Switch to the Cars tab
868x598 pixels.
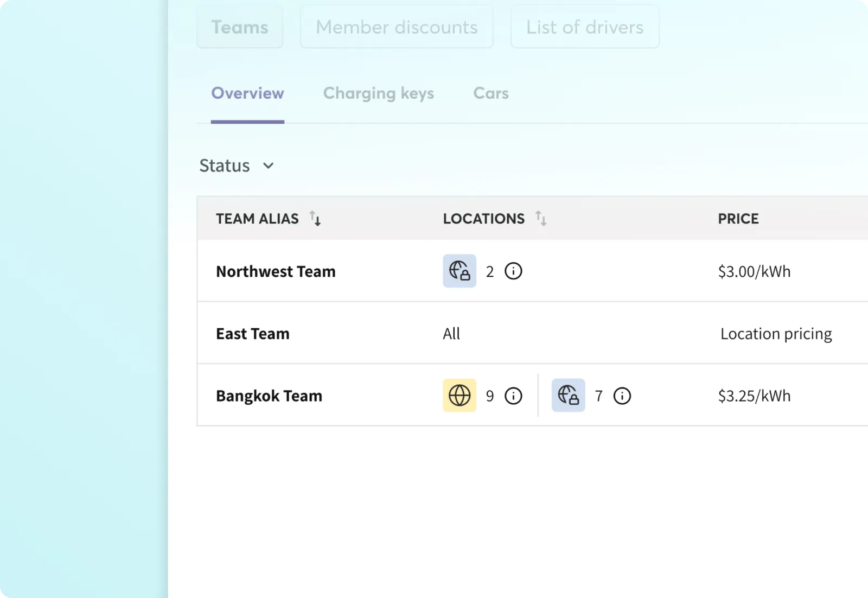coord(490,93)
